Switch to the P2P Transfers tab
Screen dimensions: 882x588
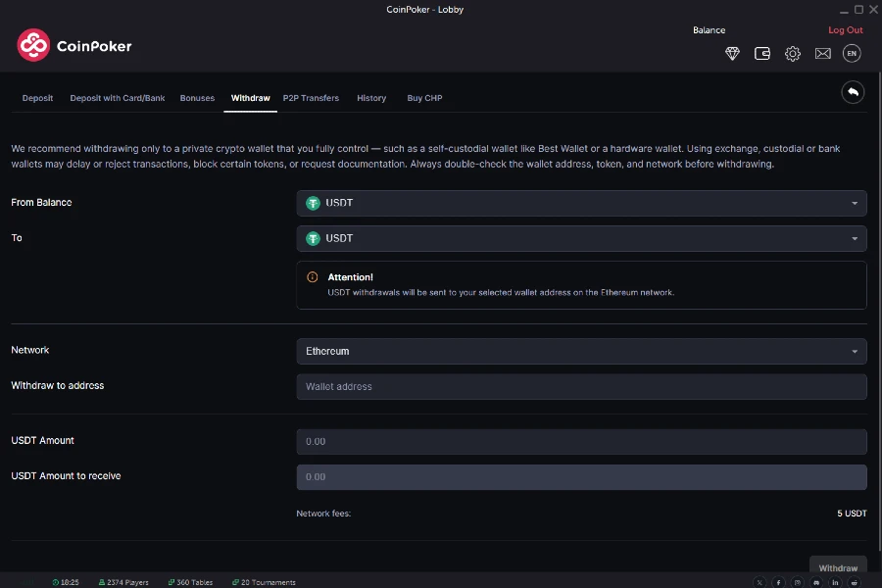(x=311, y=98)
